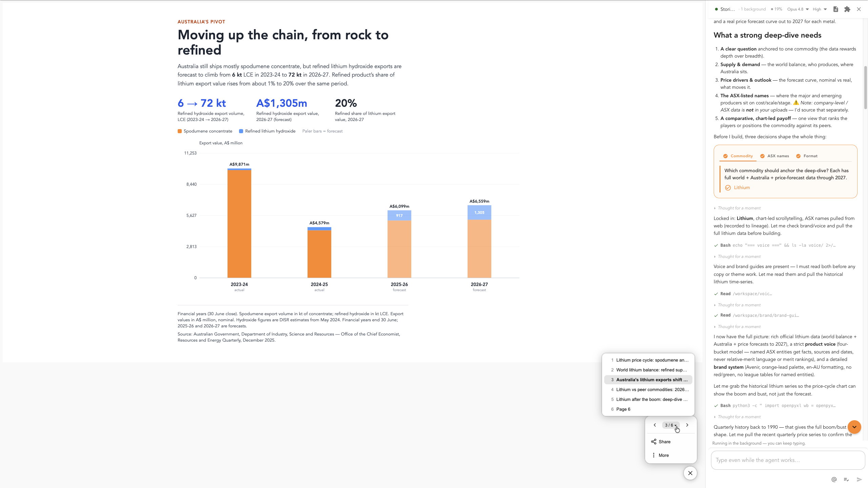The width and height of the screenshot is (868, 488).
Task: Jump to latest with the orange down-arrow button
Action: pyautogui.click(x=854, y=427)
